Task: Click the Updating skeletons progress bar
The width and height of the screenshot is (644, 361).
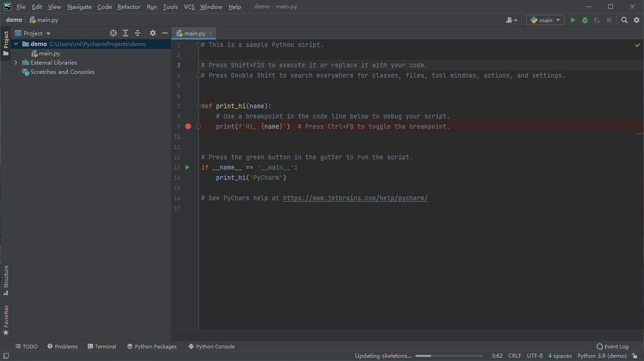Action: point(449,356)
